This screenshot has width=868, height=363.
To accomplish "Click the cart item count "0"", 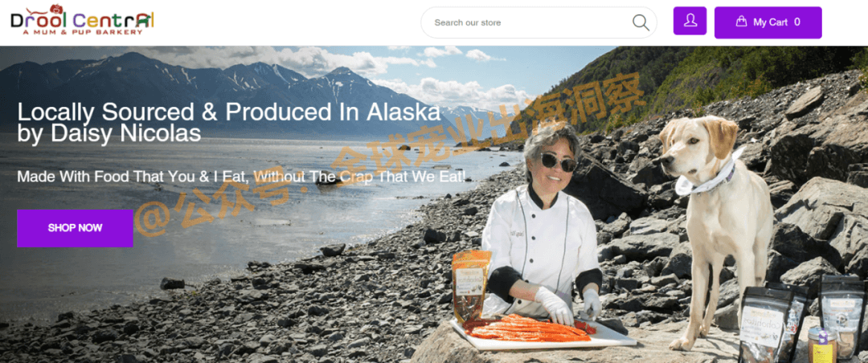I will 797,22.
